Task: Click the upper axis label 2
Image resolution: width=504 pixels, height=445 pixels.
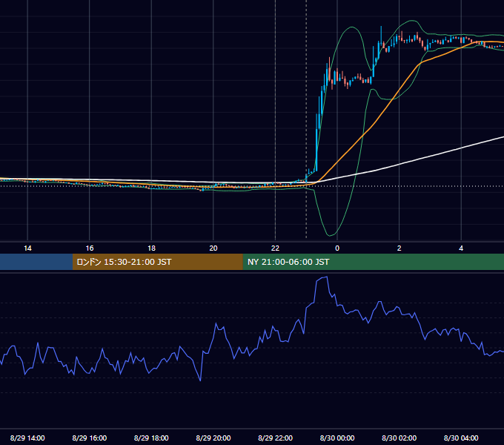Action: (399, 248)
